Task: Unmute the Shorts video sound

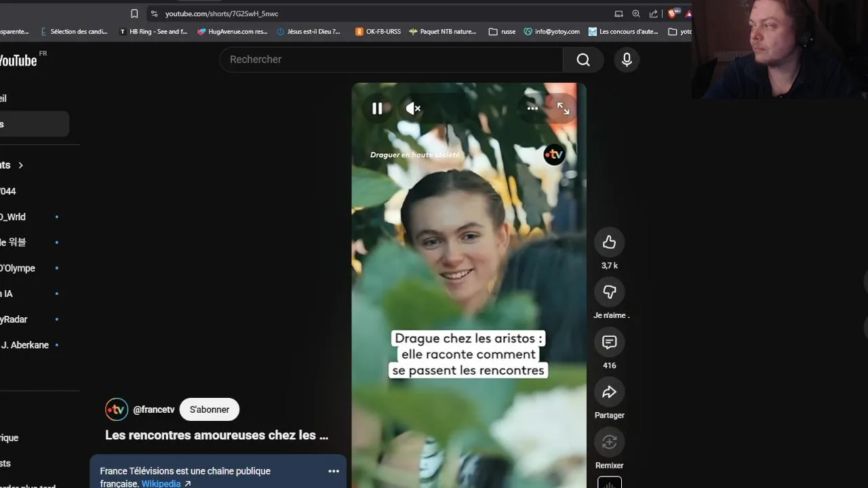Action: coord(413,108)
